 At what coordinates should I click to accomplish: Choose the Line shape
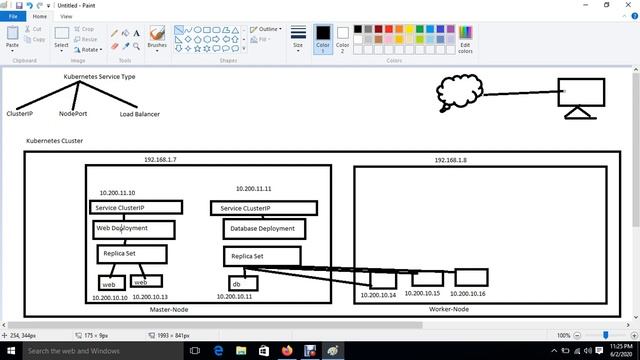179,30
